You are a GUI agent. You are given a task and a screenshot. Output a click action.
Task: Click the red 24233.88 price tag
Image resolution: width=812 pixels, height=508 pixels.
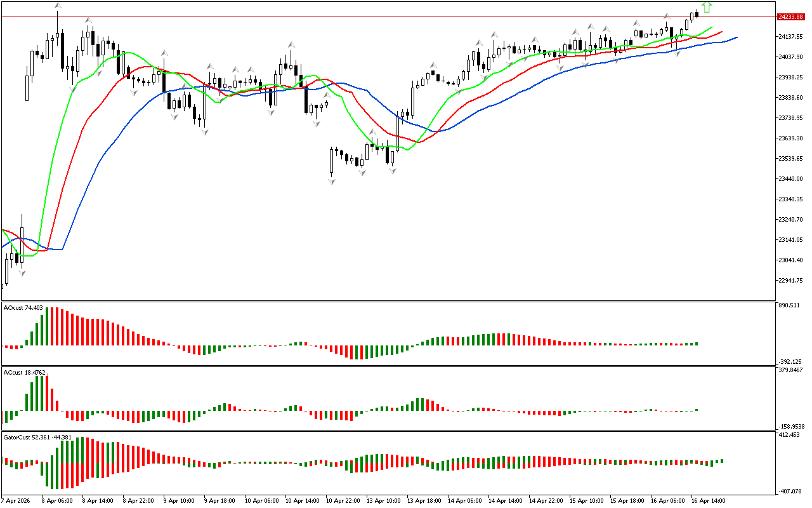coord(789,17)
